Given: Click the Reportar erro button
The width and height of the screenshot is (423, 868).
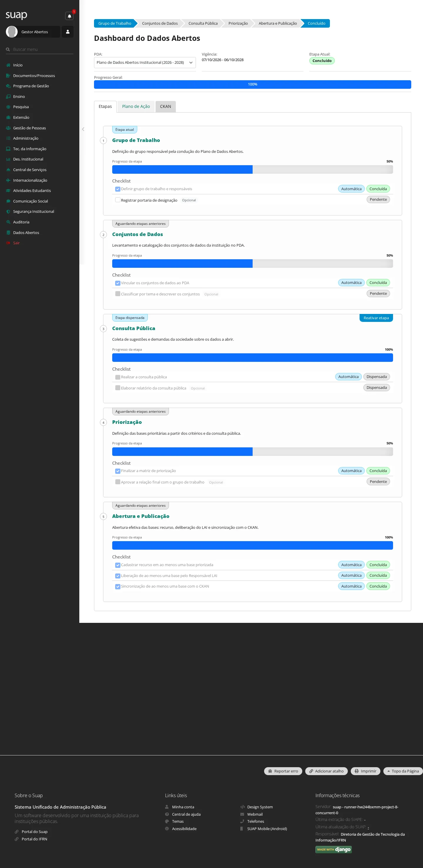Looking at the screenshot, I should pos(283,771).
